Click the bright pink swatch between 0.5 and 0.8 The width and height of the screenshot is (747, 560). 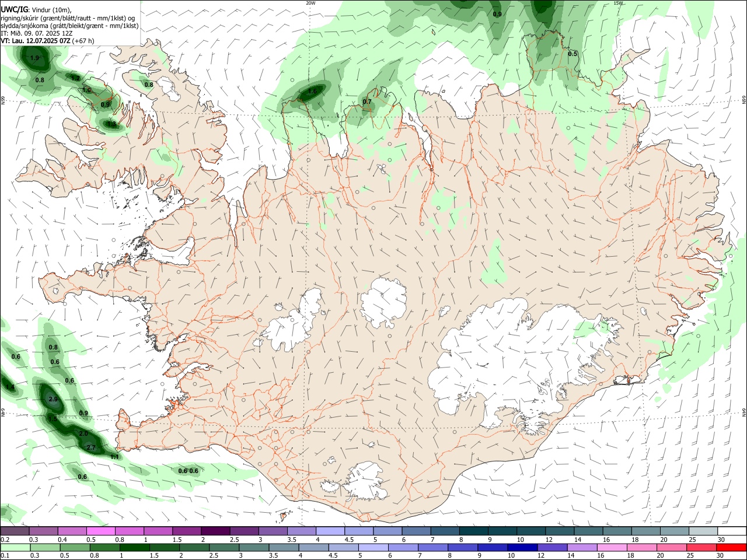pos(100,531)
